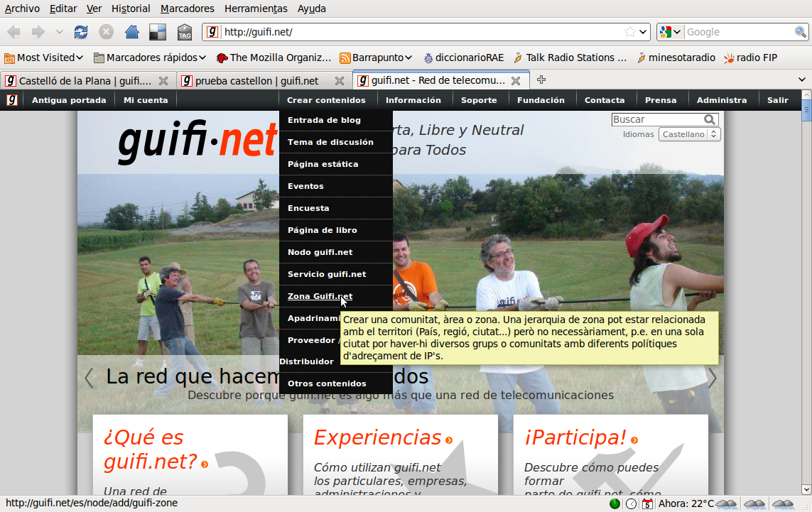This screenshot has height=512, width=812.
Task: Click the stop loading button
Action: (106, 32)
